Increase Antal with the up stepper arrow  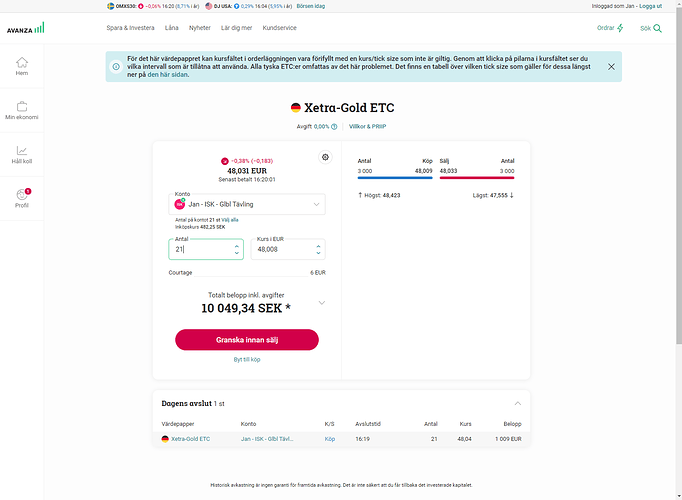237,244
